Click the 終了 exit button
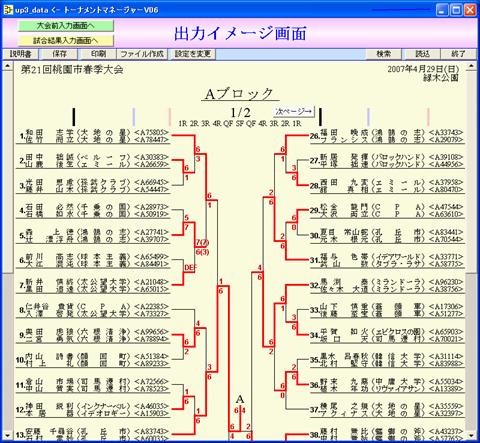Screen dimensions: 480x443 [x=458, y=54]
